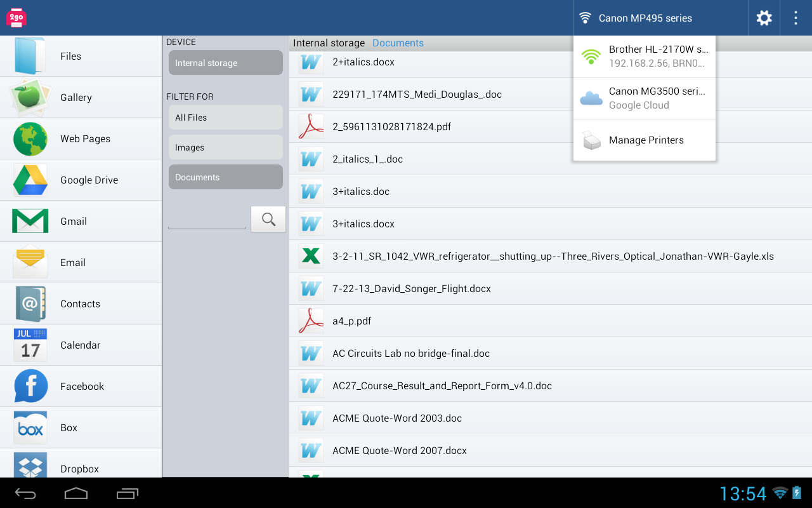Click the Word icon for ACME Quote-Word 2007.docx
Image resolution: width=812 pixels, height=508 pixels.
(311, 450)
